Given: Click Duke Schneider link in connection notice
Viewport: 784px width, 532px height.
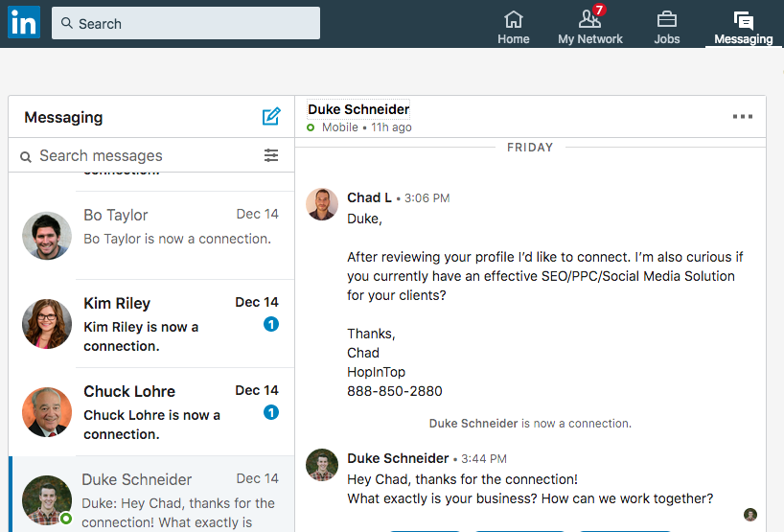Looking at the screenshot, I should click(473, 423).
